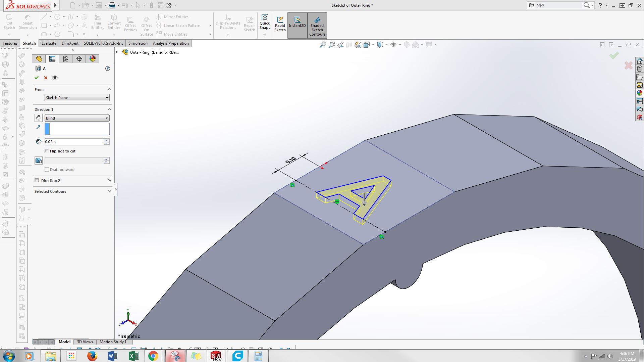
Task: Open the View Palette task pane icon
Action: click(x=640, y=85)
